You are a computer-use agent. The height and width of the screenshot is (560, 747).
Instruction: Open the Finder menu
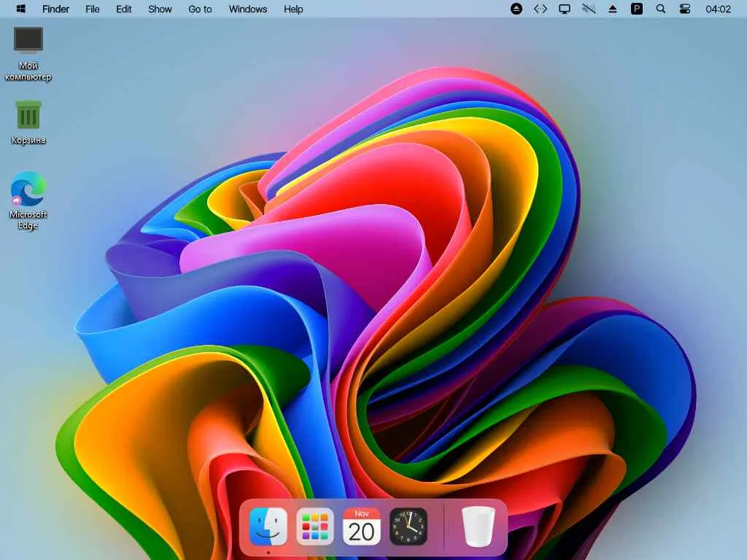coord(55,9)
